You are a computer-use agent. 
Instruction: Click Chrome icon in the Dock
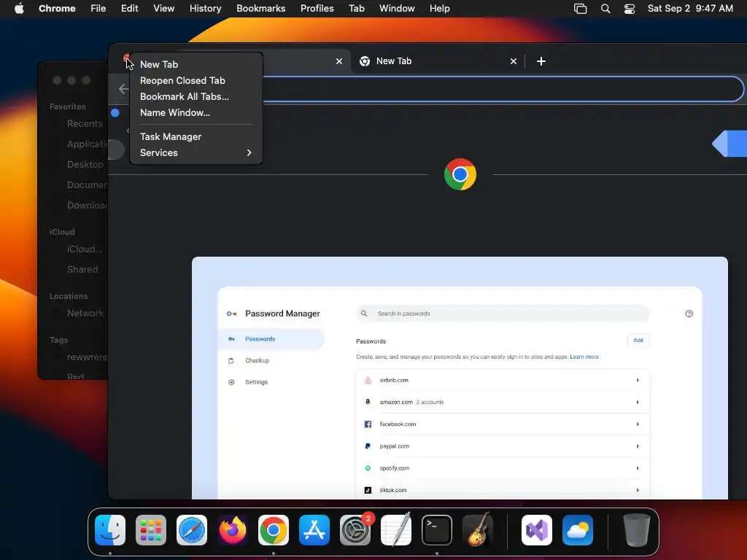point(274,530)
